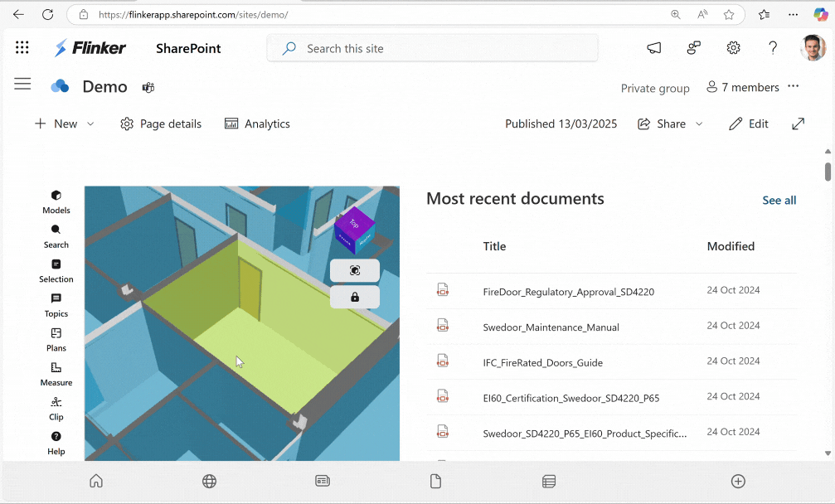Open Analytics
The width and height of the screenshot is (835, 504).
pos(257,124)
